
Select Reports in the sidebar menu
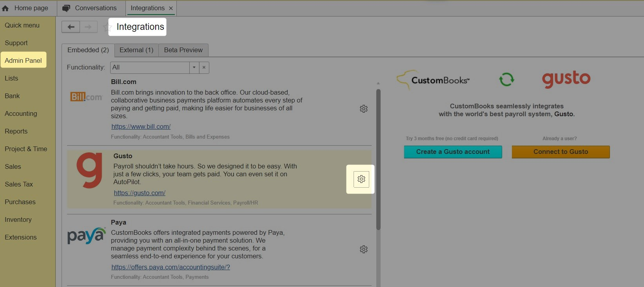pyautogui.click(x=16, y=132)
